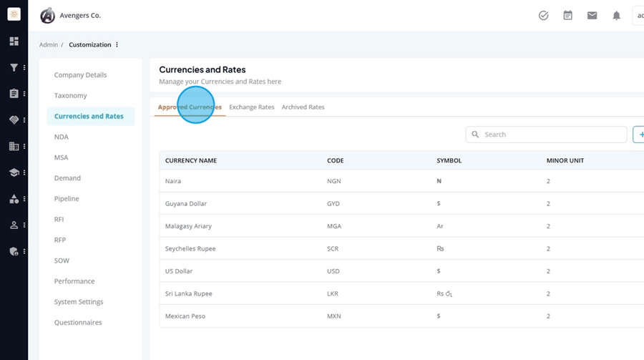Open the notifications bell icon
This screenshot has height=360, width=644.
coord(616,16)
